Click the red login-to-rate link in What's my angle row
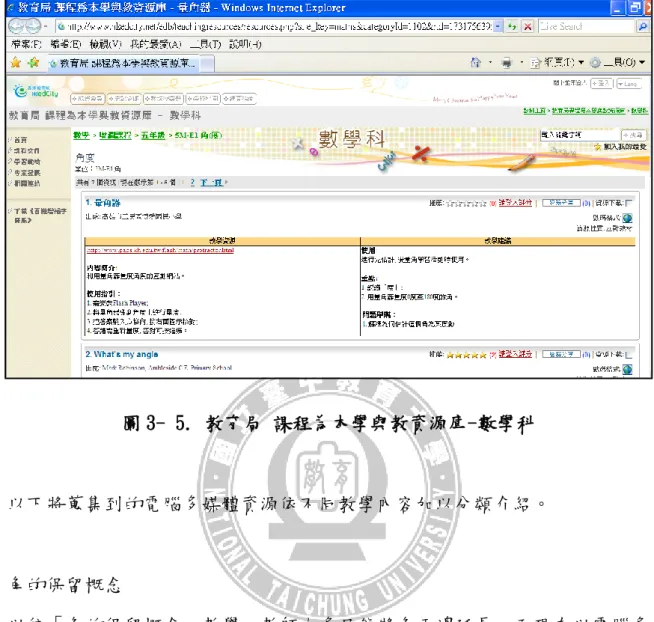This screenshot has width=654, height=622. point(515,354)
